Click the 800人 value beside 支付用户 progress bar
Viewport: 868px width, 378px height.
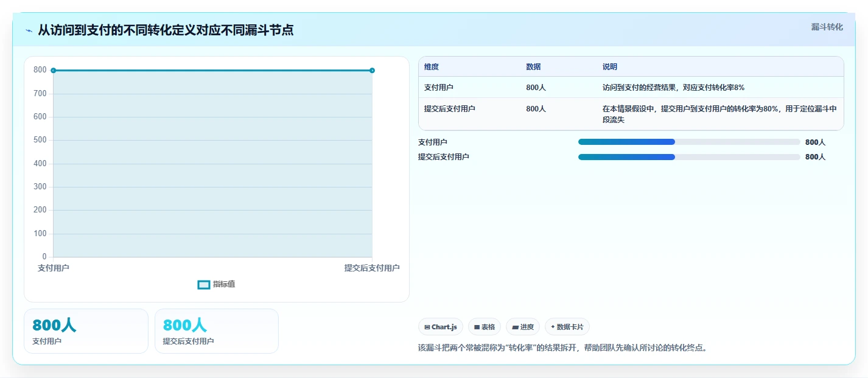coord(815,142)
